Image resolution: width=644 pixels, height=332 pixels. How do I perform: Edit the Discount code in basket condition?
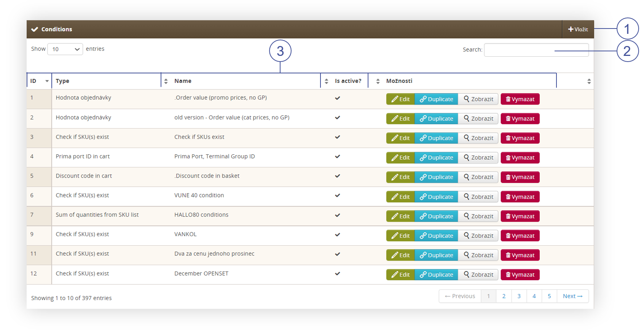pos(400,177)
